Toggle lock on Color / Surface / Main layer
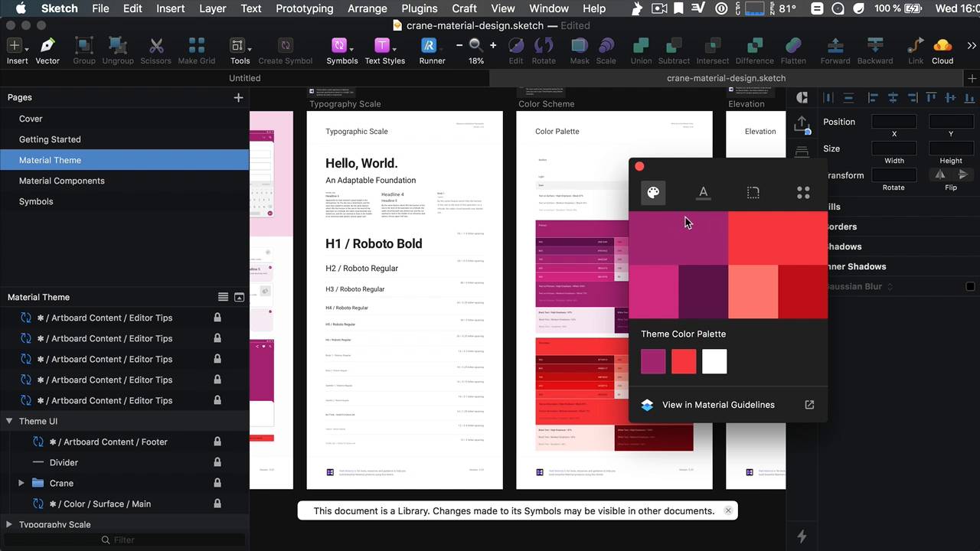 217,504
